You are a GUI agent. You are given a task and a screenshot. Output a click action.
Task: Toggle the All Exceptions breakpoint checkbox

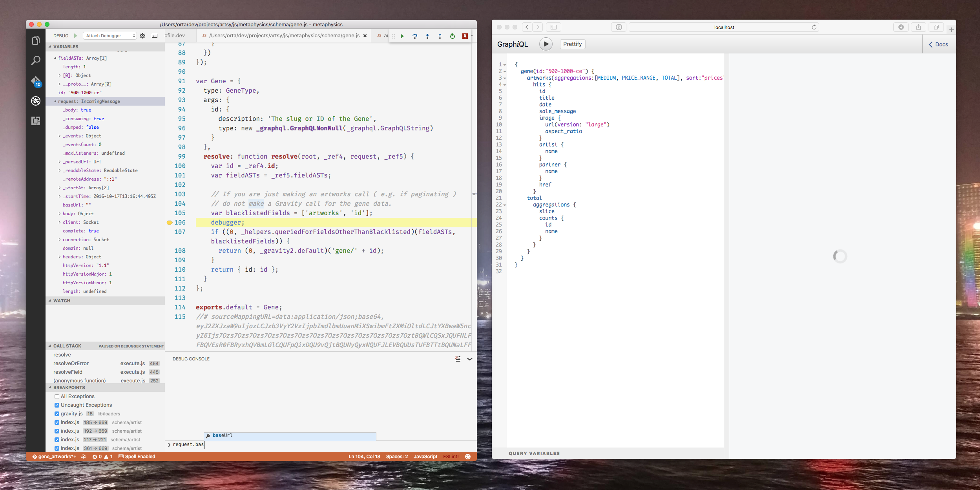pyautogui.click(x=56, y=396)
